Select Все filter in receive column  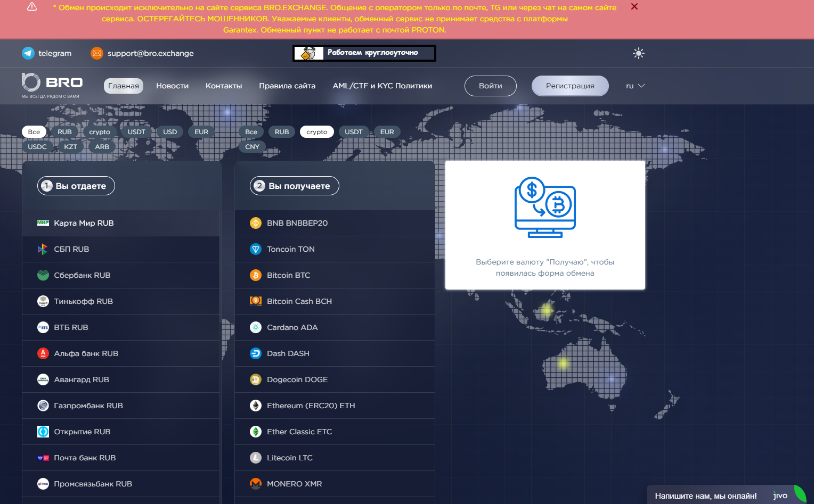[251, 132]
